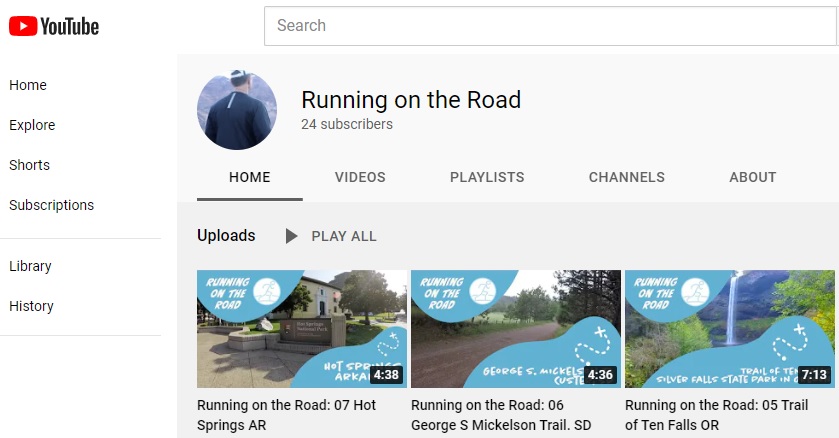Open Subscriptions in the sidebar
The image size is (839, 438).
[51, 205]
